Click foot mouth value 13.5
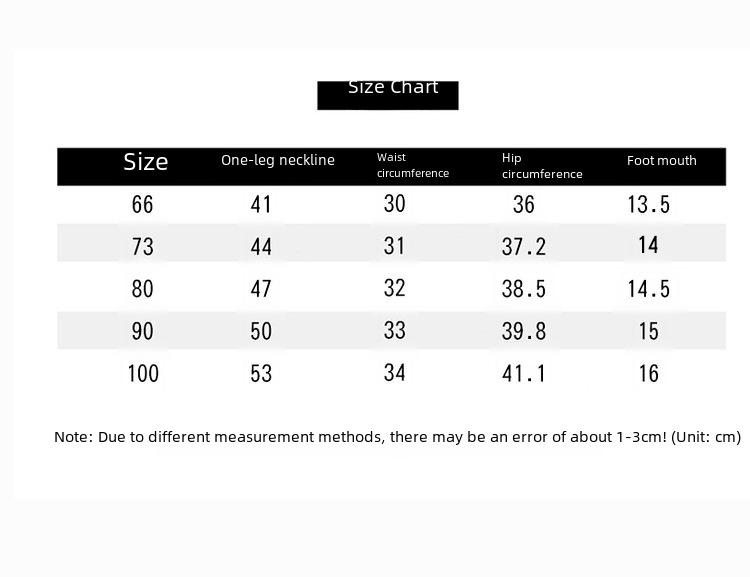 649,205
